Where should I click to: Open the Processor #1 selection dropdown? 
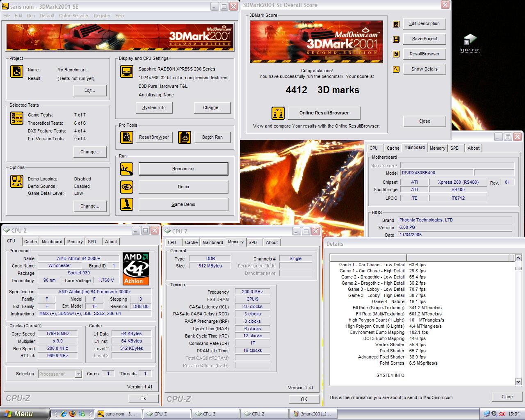60,374
